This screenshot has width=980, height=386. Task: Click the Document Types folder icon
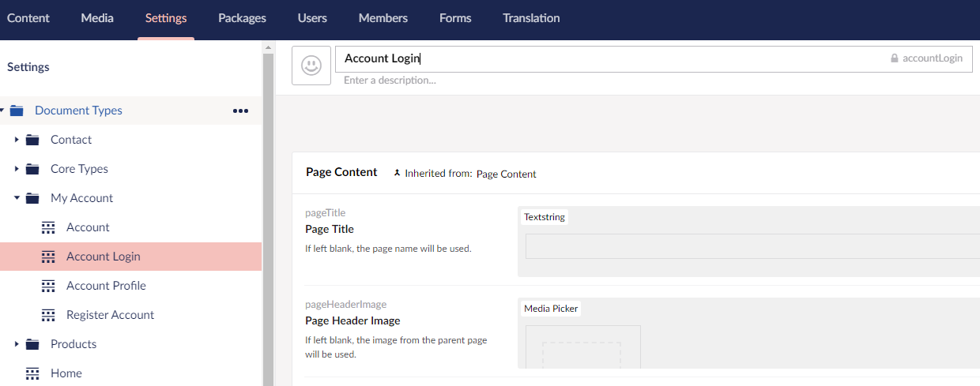pyautogui.click(x=17, y=111)
